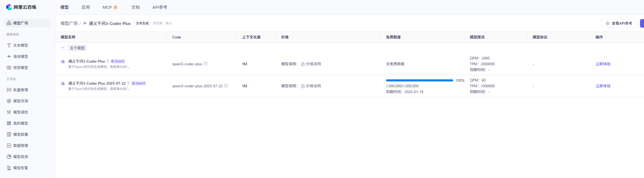Copy the qwen3-coder-plus-2025-07-22 code

pyautogui.click(x=226, y=86)
